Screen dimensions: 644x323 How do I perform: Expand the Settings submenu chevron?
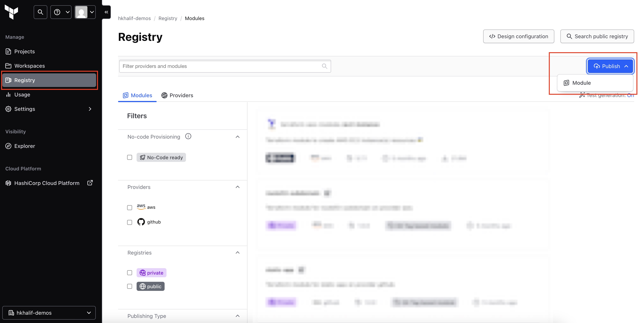coord(90,109)
